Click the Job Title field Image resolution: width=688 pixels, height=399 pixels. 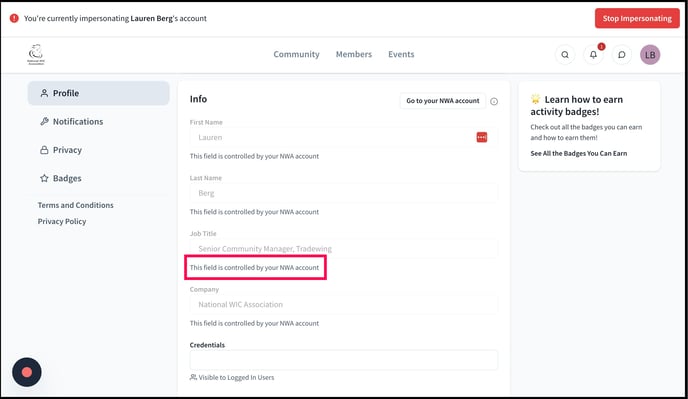[344, 249]
